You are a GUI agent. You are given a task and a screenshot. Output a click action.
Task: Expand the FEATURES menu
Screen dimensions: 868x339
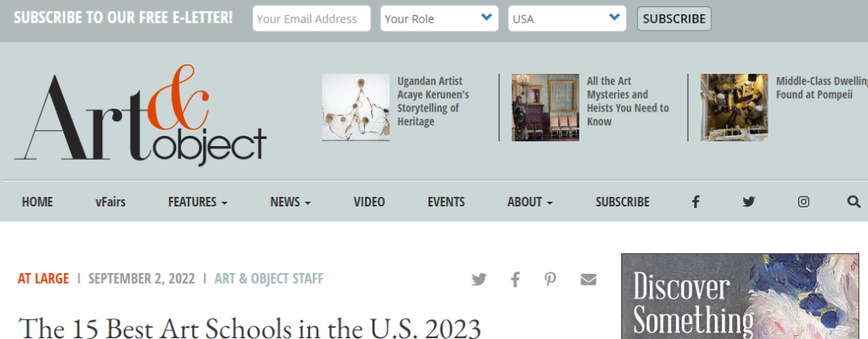pos(198,202)
